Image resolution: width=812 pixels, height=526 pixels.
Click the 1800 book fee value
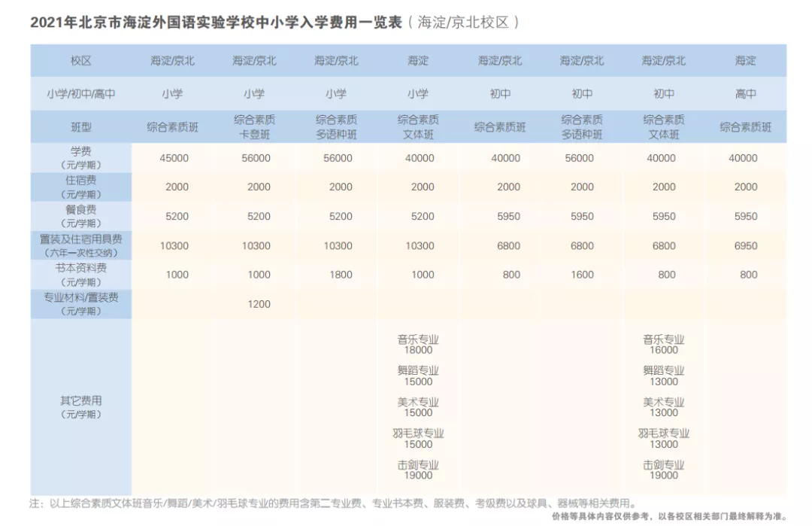tap(341, 275)
